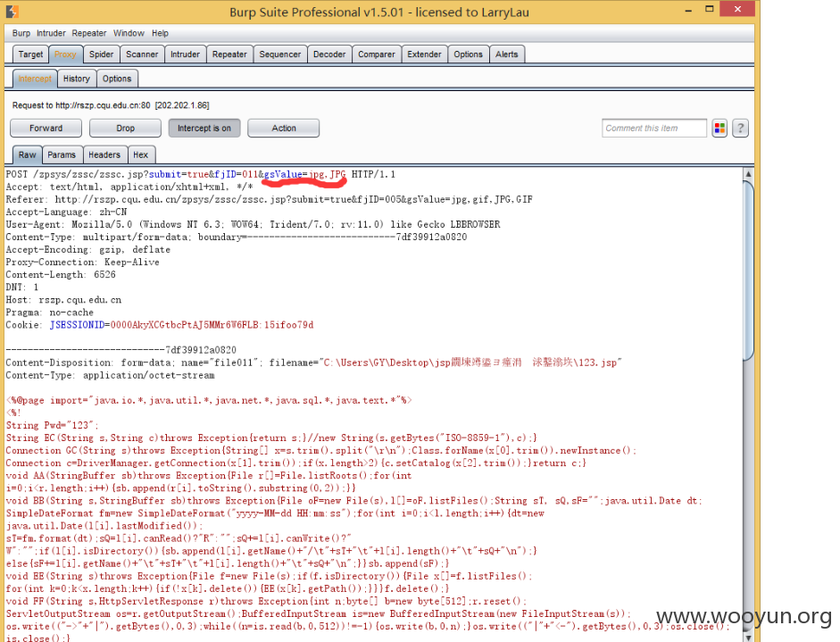The image size is (840, 642).
Task: Open the Proxy Options sub-tab
Action: 117,79
